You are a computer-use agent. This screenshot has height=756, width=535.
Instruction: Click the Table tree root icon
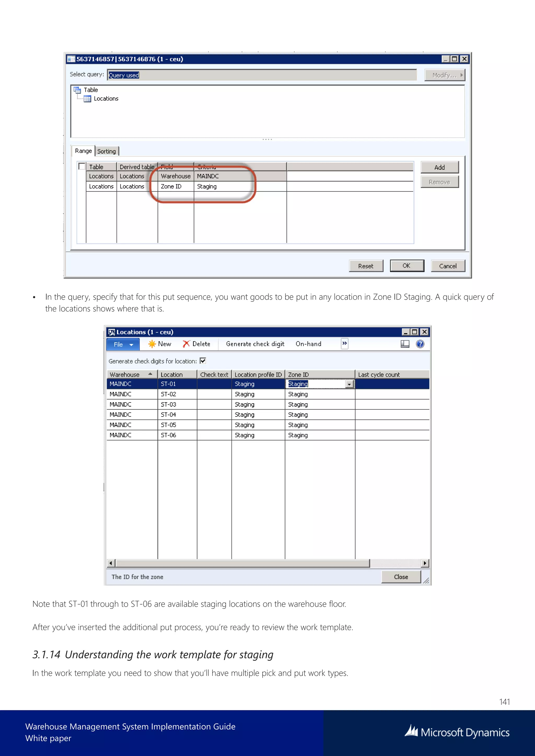pyautogui.click(x=77, y=90)
